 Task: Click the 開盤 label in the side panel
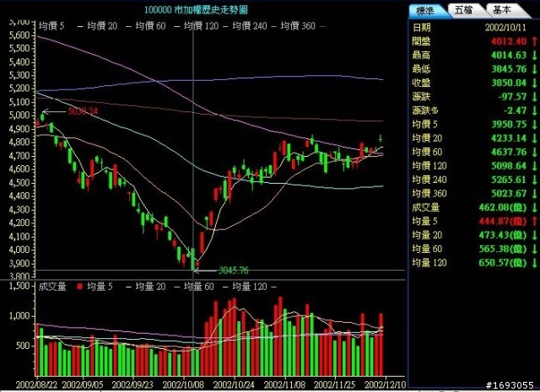point(422,41)
